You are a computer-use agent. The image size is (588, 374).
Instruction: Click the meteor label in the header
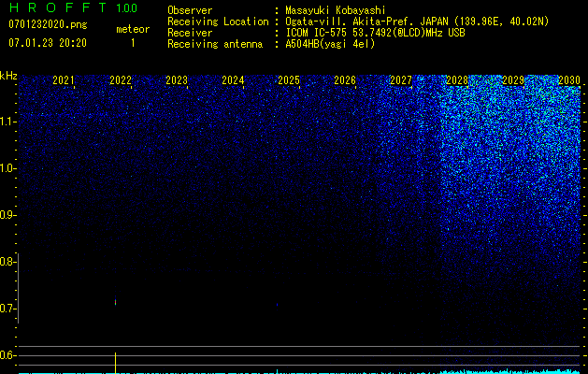tap(133, 29)
